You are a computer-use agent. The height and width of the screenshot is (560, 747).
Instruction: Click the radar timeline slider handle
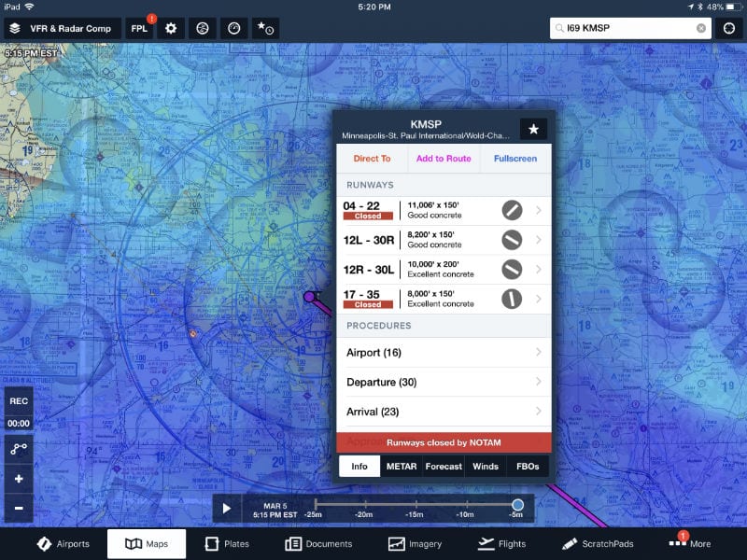(x=517, y=504)
